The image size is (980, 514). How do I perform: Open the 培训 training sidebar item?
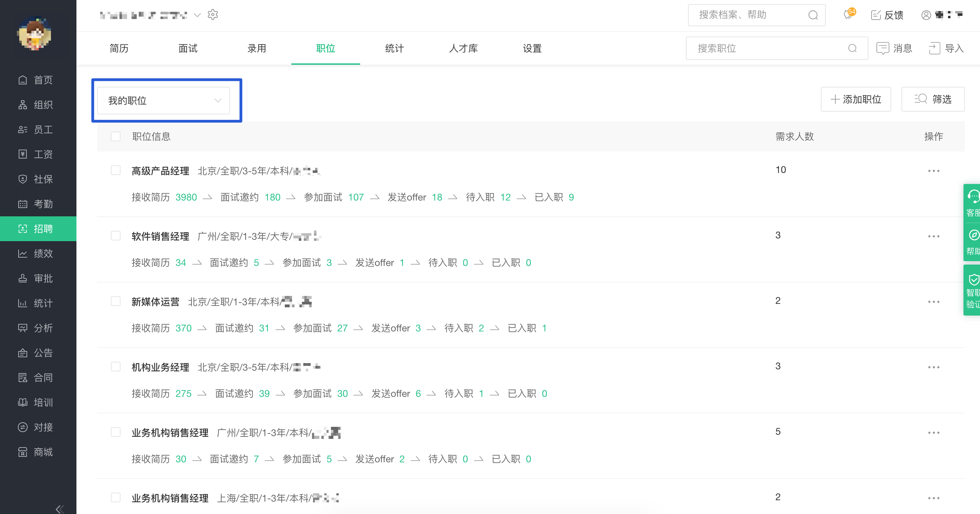pyautogui.click(x=38, y=402)
